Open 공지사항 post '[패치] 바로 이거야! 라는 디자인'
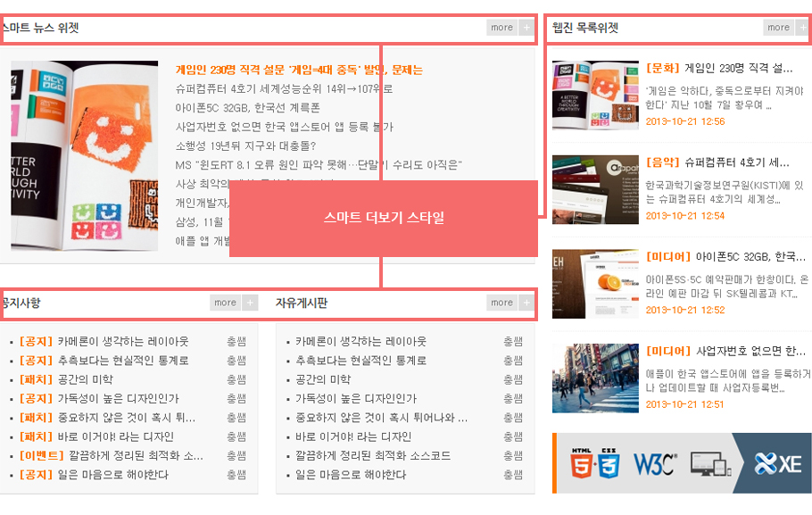 (x=97, y=436)
